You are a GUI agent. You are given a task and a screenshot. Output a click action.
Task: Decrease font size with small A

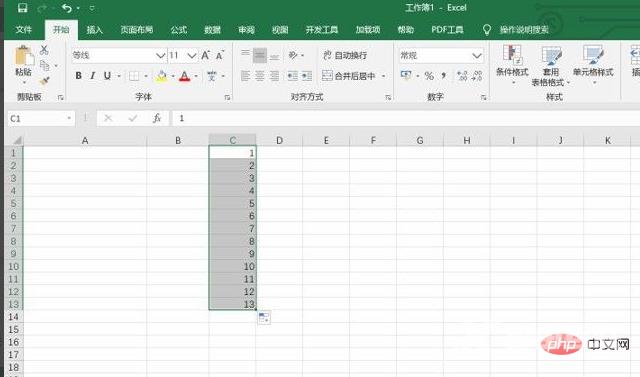point(220,55)
